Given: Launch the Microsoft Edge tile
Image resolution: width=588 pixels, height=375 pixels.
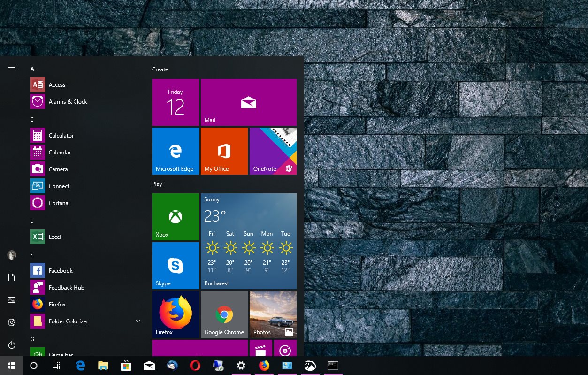Looking at the screenshot, I should [176, 151].
